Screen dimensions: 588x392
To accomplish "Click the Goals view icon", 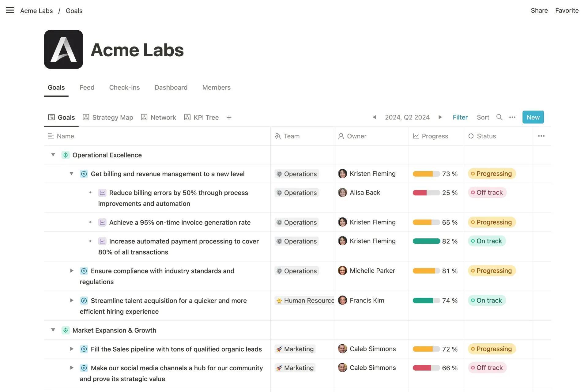I will tap(51, 117).
